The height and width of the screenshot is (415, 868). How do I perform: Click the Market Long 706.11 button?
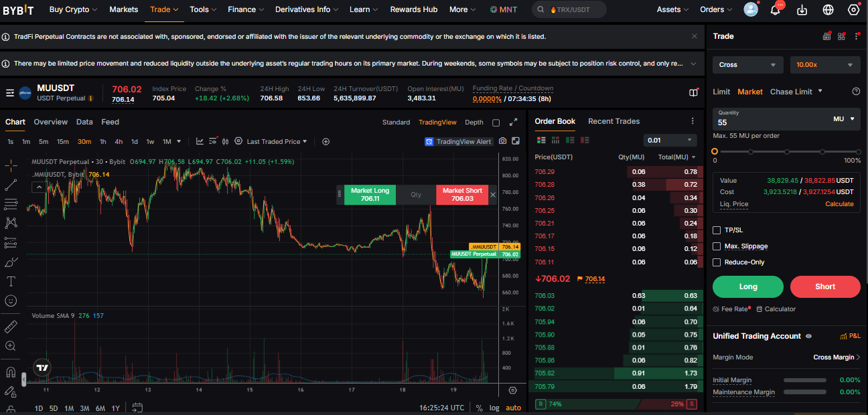370,195
